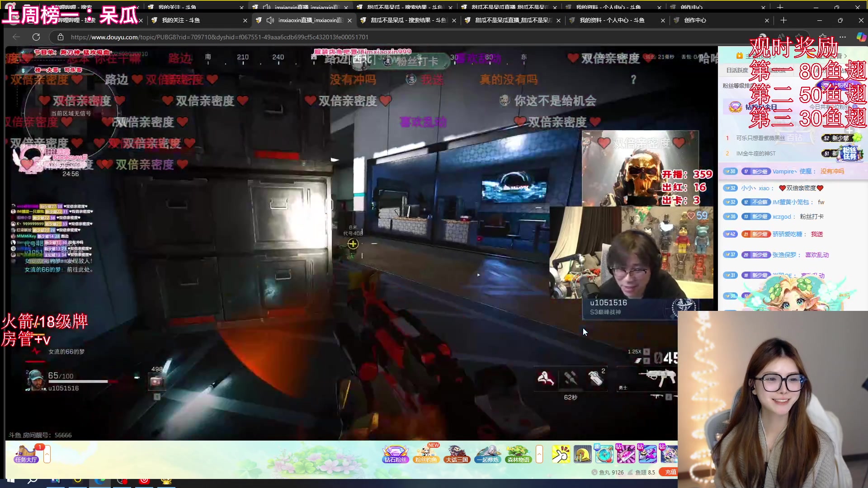Go back to the previous page
This screenshot has height=488, width=868.
[16, 37]
